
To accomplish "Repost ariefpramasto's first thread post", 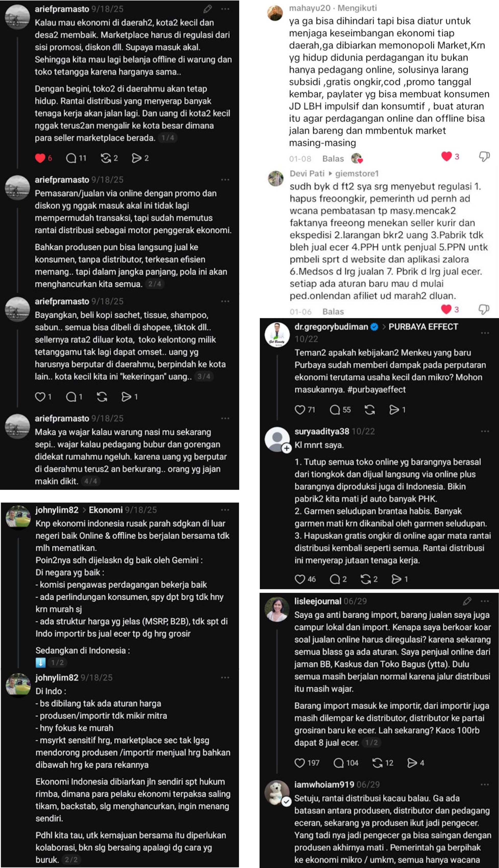I will (106, 158).
